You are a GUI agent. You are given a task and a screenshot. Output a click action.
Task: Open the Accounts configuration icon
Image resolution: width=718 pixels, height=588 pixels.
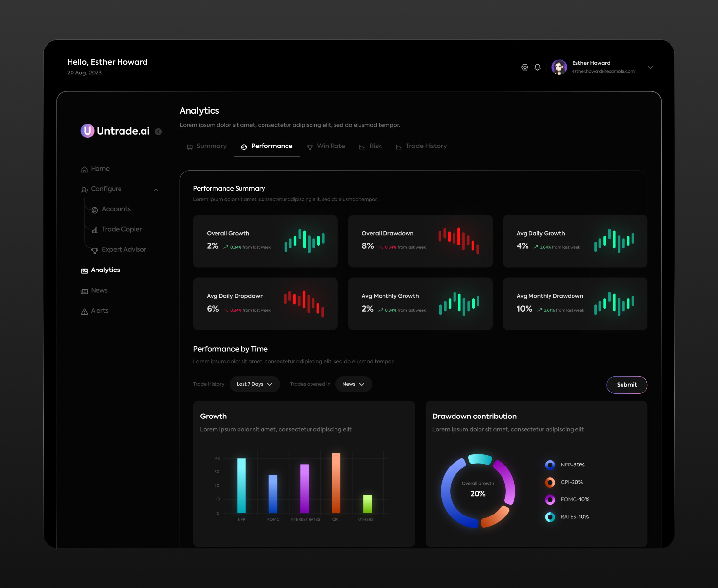point(95,209)
